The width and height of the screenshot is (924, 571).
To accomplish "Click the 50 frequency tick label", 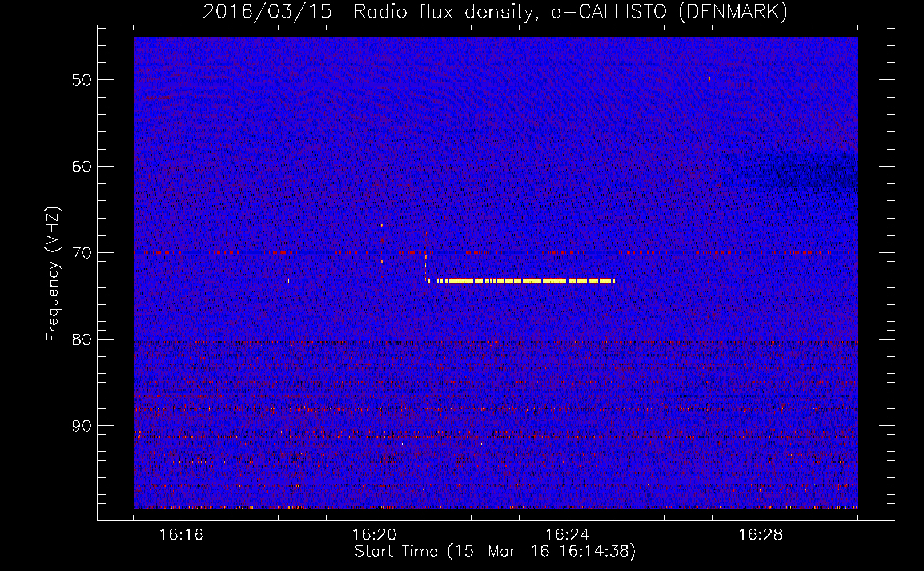I will 81,80.
